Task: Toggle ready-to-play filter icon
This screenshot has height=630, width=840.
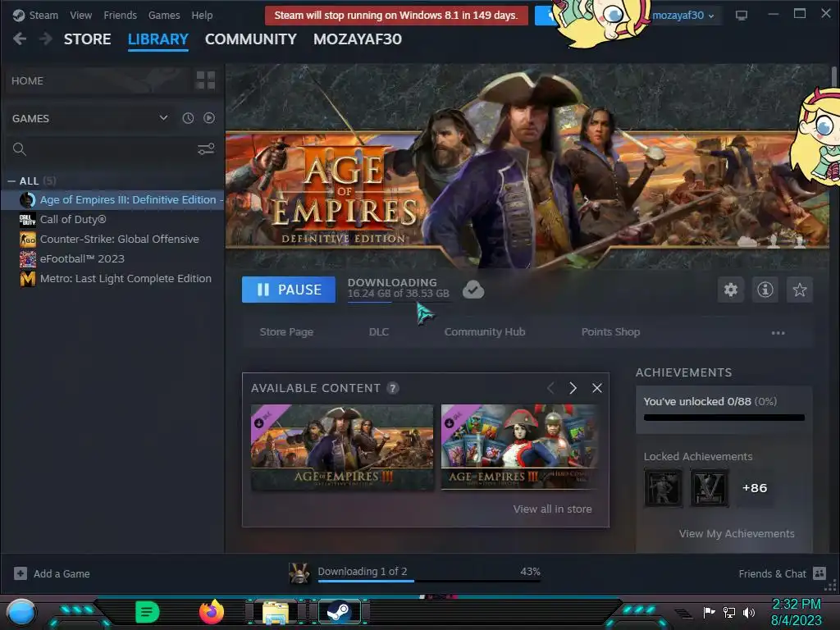Action: point(209,118)
